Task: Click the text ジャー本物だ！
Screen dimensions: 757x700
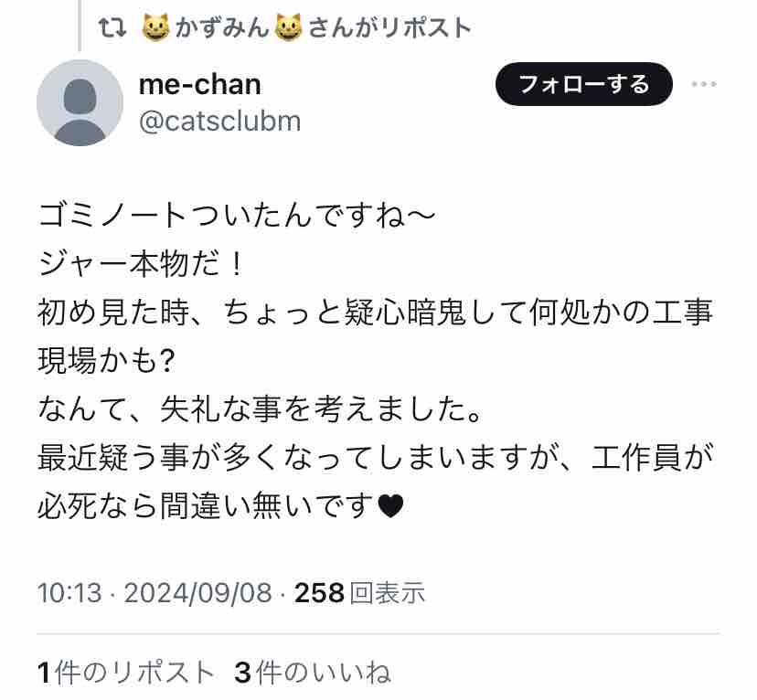Action: [x=142, y=265]
